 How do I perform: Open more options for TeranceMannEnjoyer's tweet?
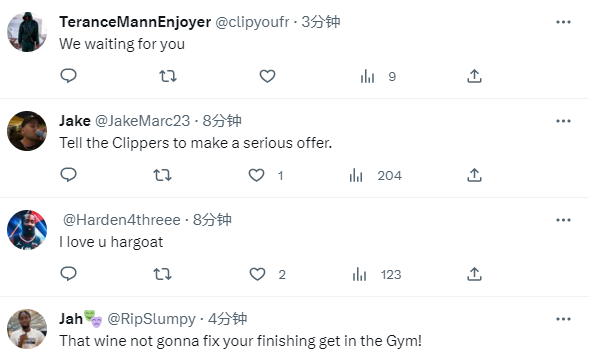click(563, 22)
